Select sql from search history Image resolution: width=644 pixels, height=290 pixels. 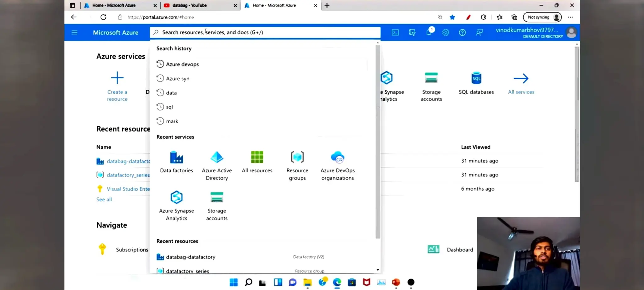(x=165, y=107)
